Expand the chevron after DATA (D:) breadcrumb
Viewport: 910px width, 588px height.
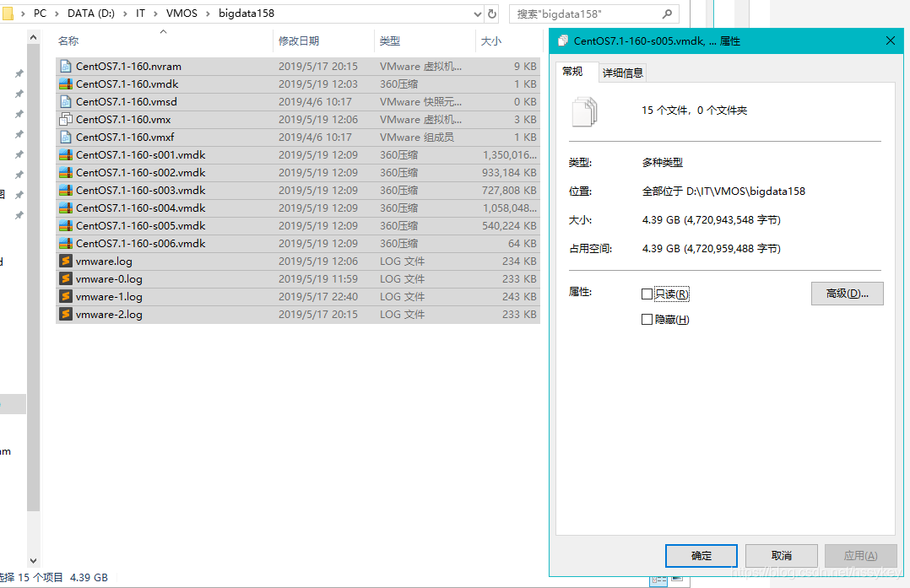(125, 13)
